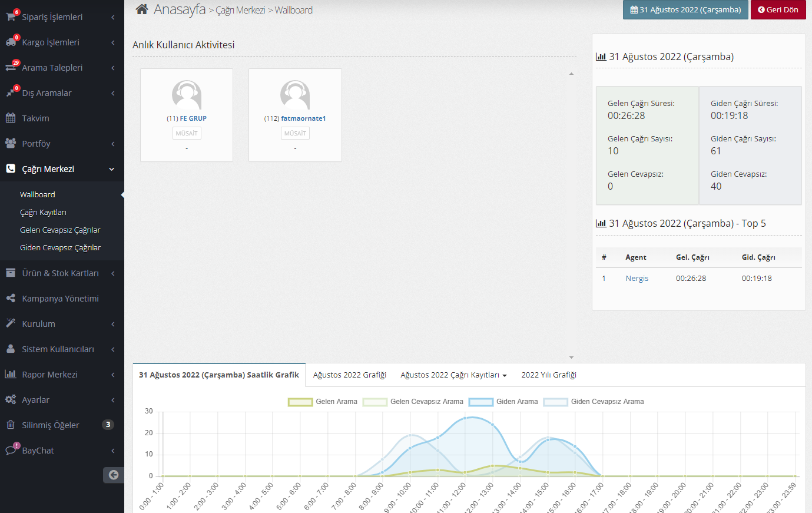Click the Silinmiş Öğeler trash icon

pyautogui.click(x=11, y=425)
